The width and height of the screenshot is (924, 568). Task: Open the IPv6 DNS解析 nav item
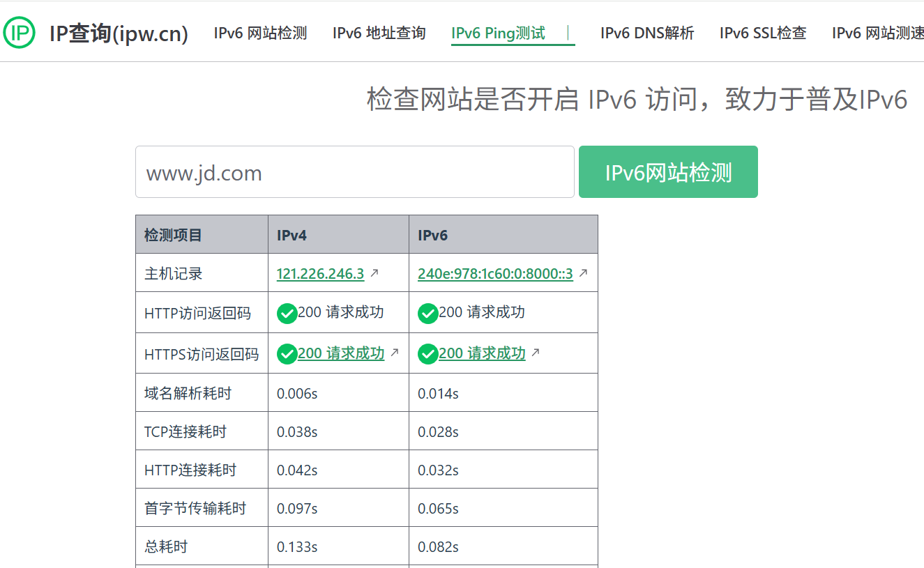647,33
